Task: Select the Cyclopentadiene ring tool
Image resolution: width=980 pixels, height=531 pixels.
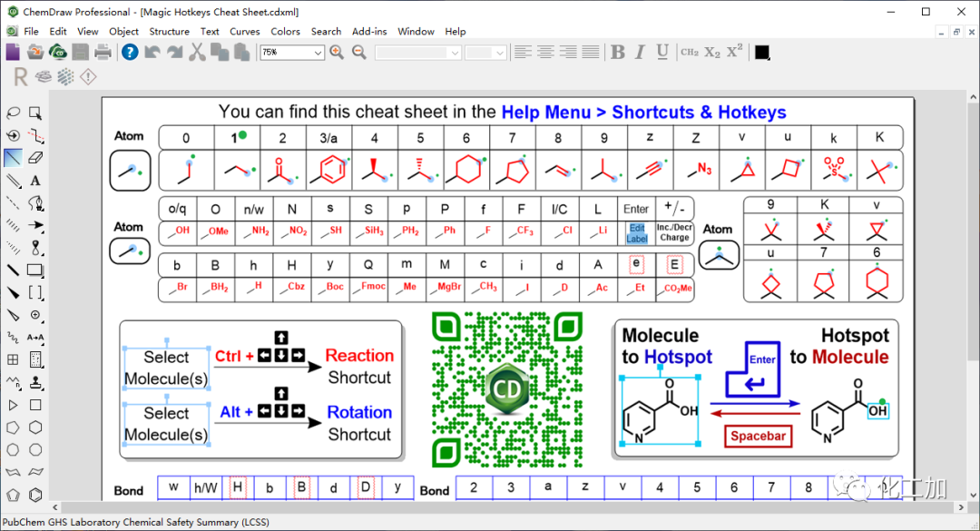Action: [x=13, y=495]
